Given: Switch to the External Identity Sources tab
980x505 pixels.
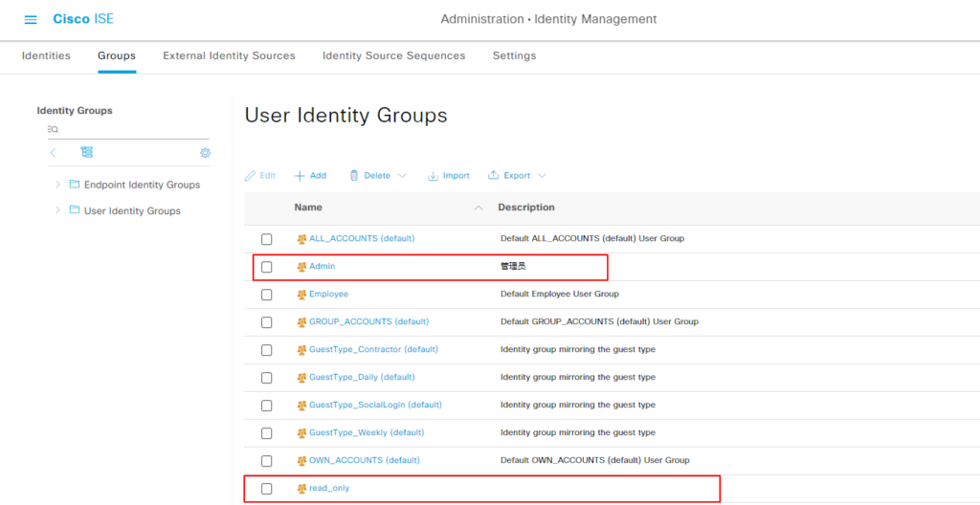Looking at the screenshot, I should tap(229, 55).
